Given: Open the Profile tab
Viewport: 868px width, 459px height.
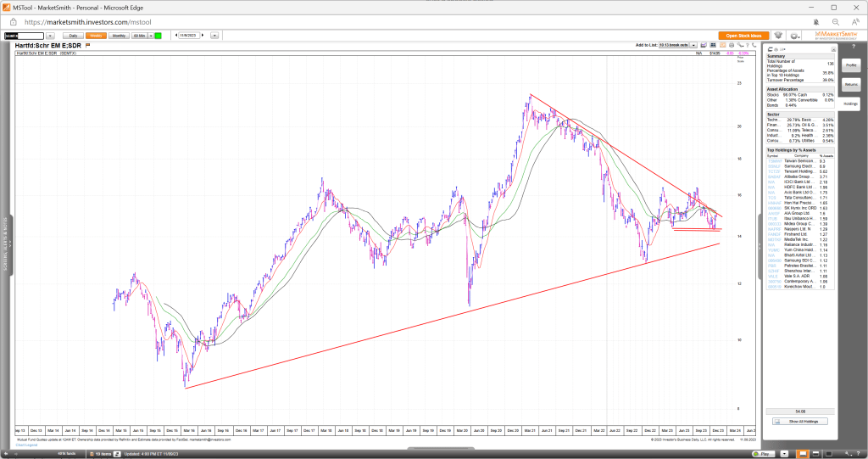Looking at the screenshot, I should [851, 65].
